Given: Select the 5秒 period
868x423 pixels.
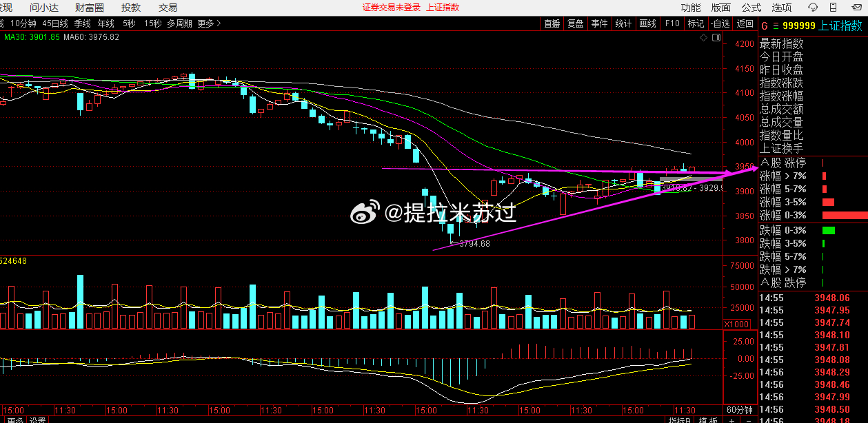Looking at the screenshot, I should click(x=129, y=23).
